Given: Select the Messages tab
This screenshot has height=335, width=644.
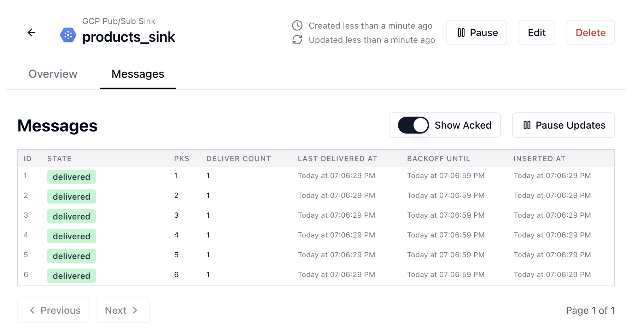Looking at the screenshot, I should (x=137, y=74).
